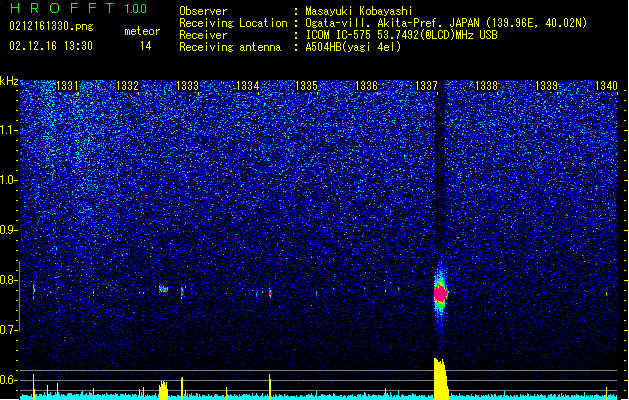Screen dimensions: 629x400
Task: Click the 1332 time marker
Action: 127,86
